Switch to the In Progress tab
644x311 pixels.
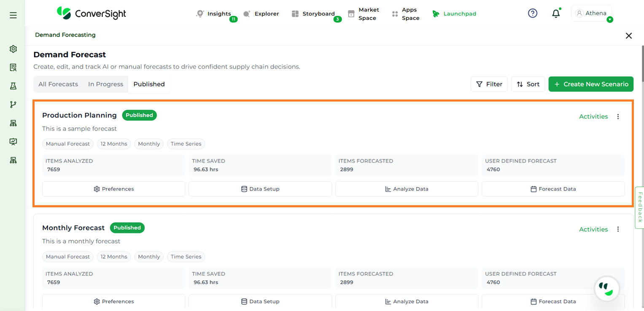[x=105, y=84]
